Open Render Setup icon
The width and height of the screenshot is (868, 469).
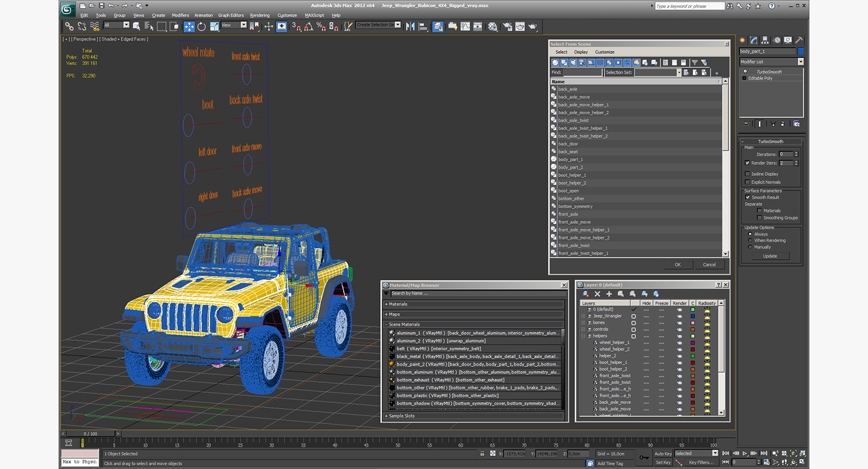pos(508,26)
